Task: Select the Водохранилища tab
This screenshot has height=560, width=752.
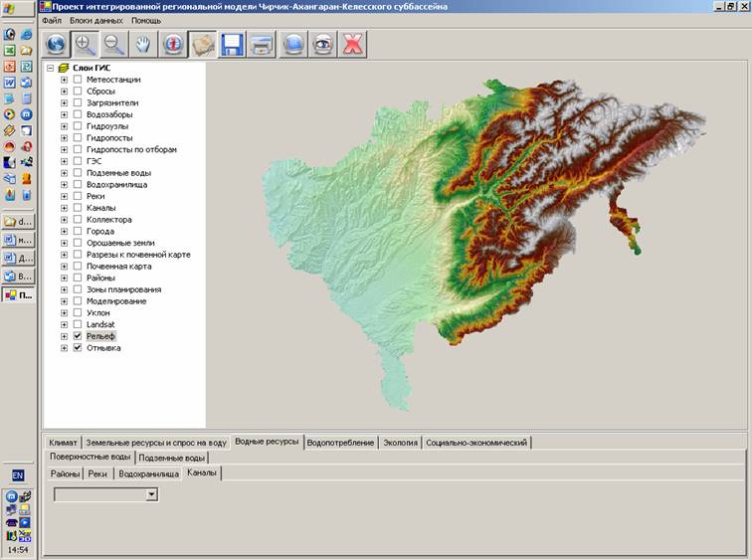Action: [x=148, y=474]
